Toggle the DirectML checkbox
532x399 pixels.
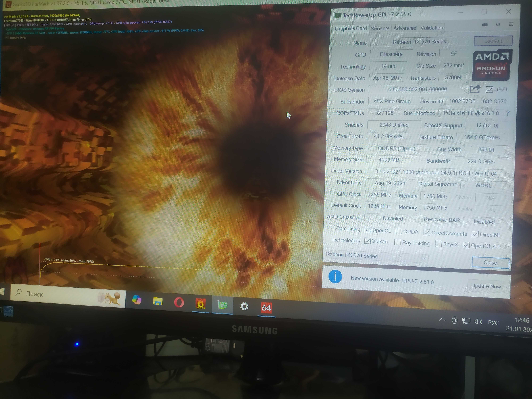[475, 234]
